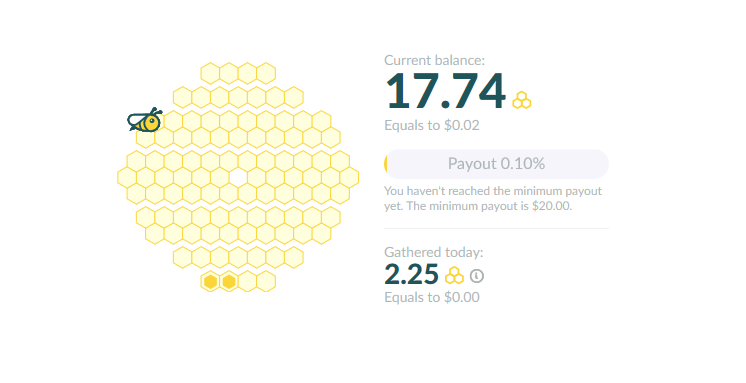Click the far-left hexagon of the widest row
The height and width of the screenshot is (383, 746).
[x=127, y=177]
